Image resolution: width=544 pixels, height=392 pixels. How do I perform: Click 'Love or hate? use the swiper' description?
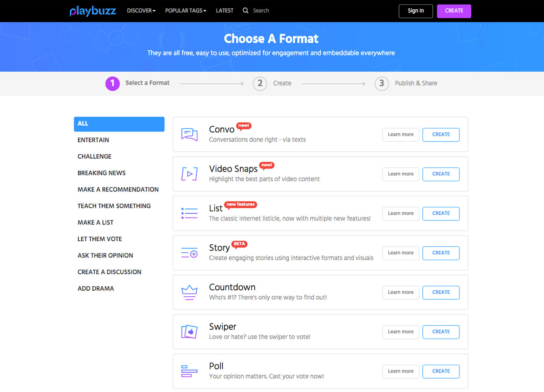pos(260,337)
